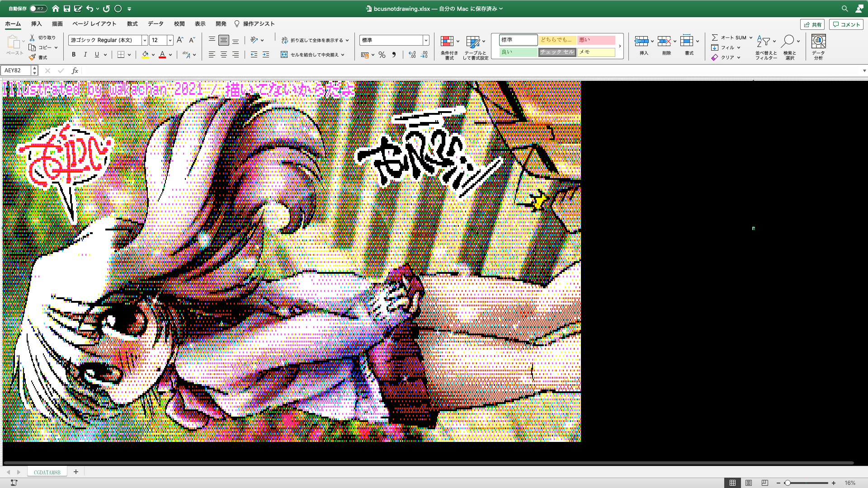This screenshot has height=488, width=868.
Task: Click the Redo arrow icon
Action: click(x=107, y=9)
